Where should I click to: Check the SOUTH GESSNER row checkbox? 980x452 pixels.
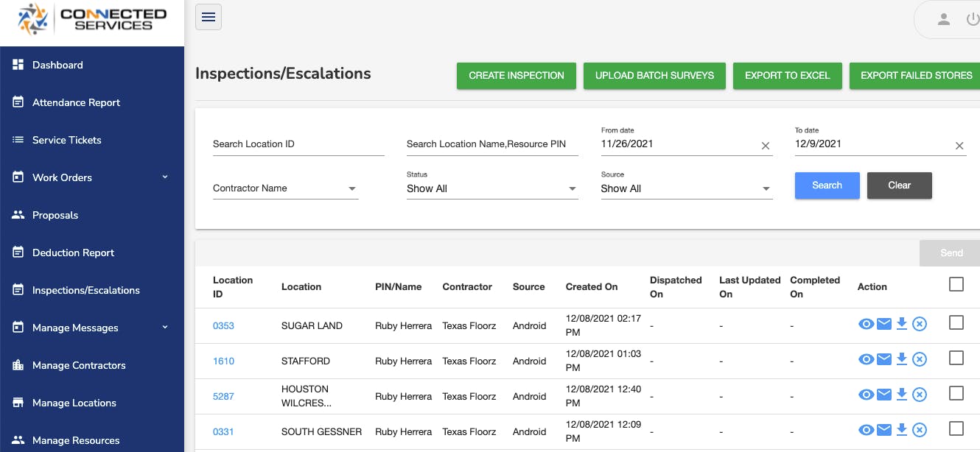[956, 428]
